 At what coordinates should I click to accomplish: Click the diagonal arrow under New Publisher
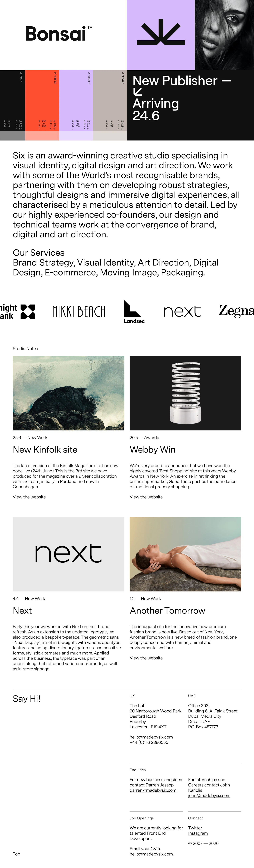pyautogui.click(x=137, y=92)
